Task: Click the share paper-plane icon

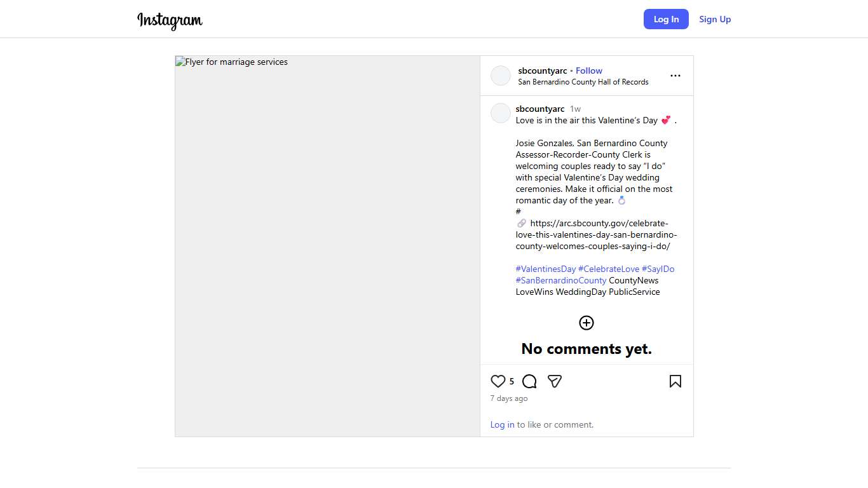Action: 555,381
